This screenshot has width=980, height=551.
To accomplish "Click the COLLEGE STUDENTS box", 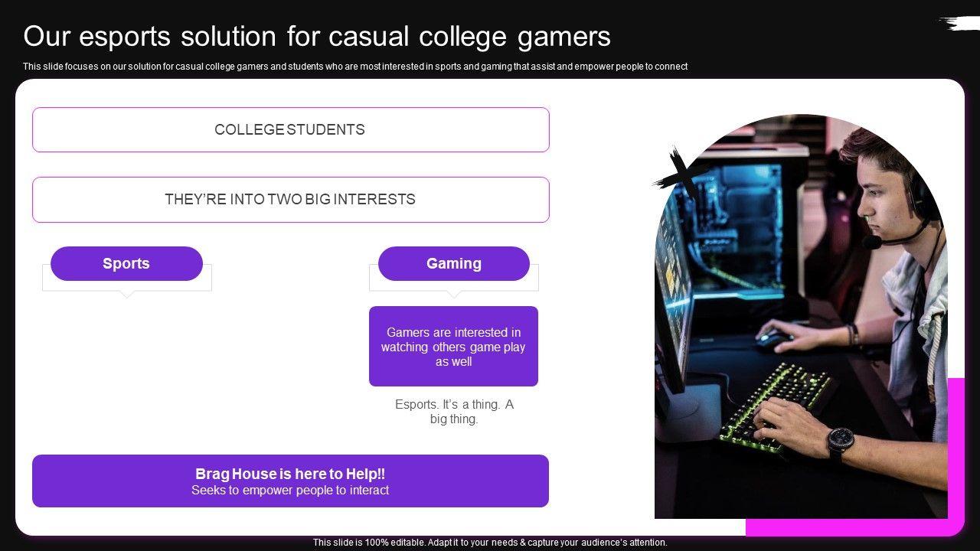I will [290, 130].
